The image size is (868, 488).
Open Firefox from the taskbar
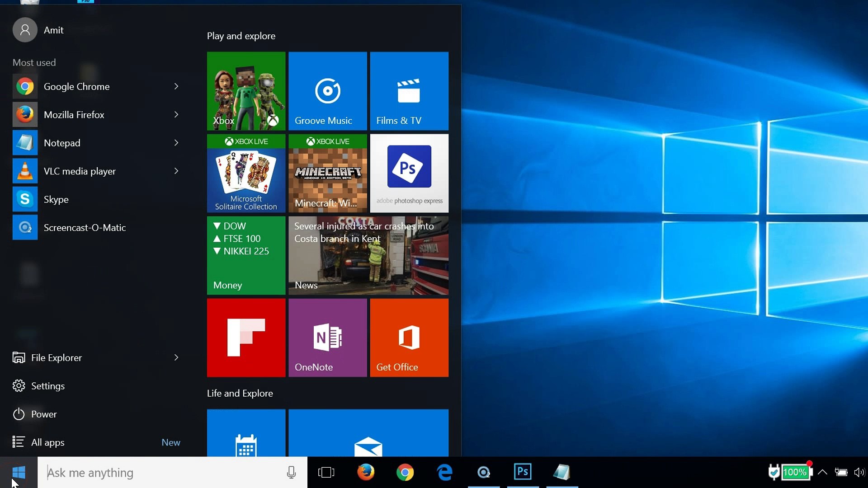pos(366,473)
